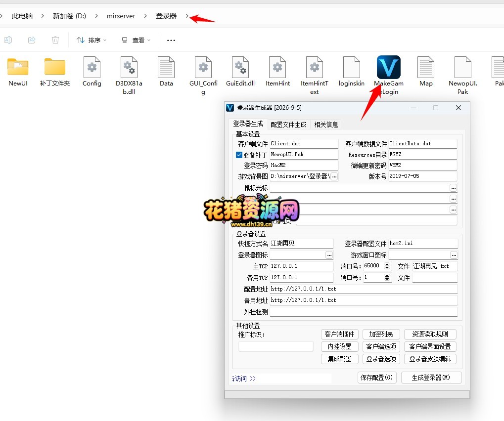Click the 快捷方式名 input field
Screen dimensions: 504x421
[302, 244]
